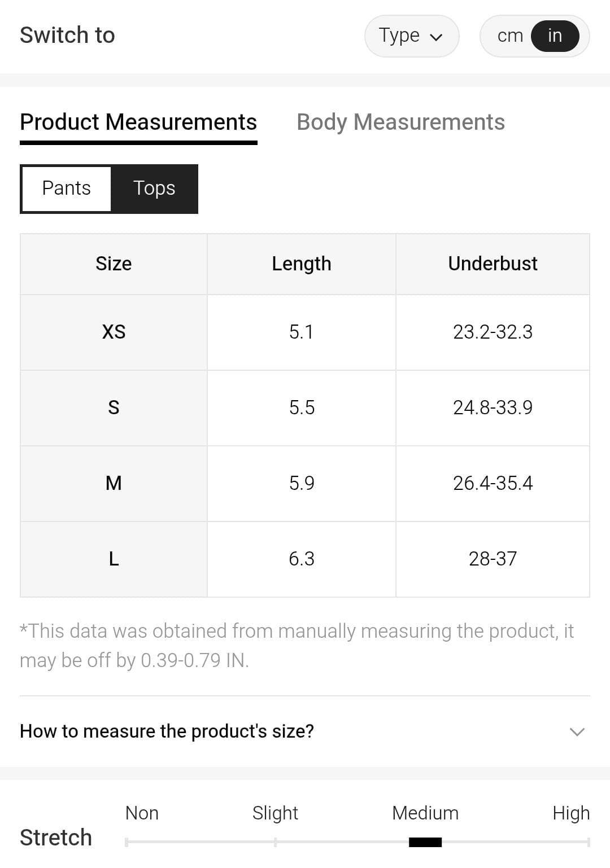Click the Medium stretch slider marker

coord(425,842)
